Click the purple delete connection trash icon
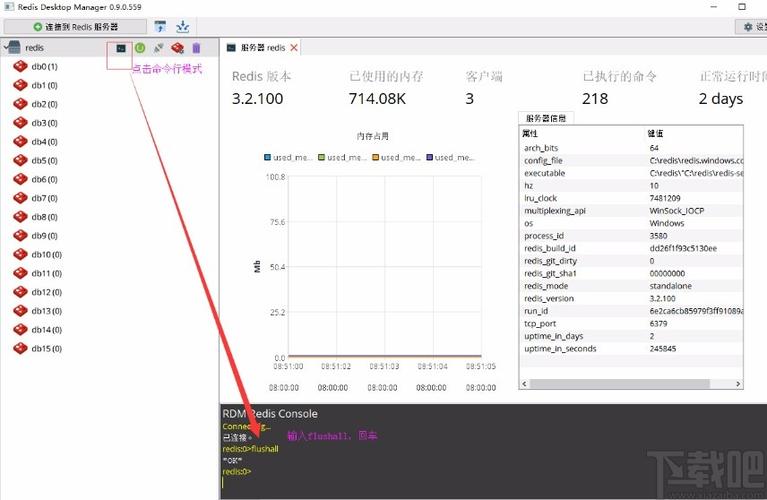767x500 pixels. click(196, 47)
